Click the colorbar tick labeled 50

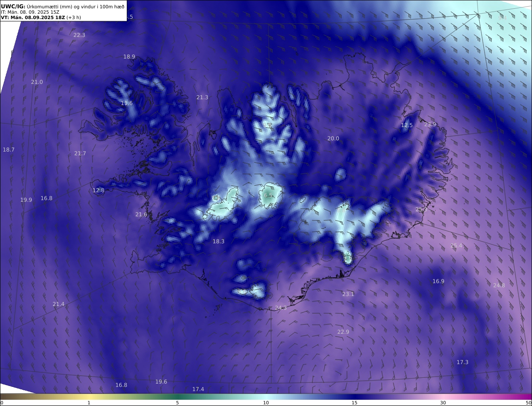coord(528,403)
